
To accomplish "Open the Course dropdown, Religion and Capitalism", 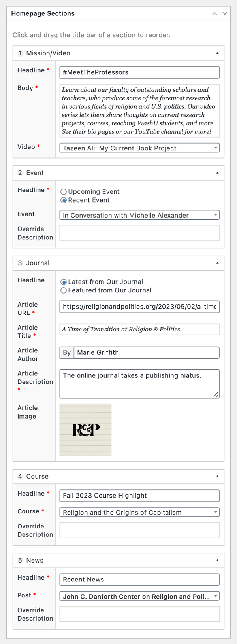I will pyautogui.click(x=139, y=512).
